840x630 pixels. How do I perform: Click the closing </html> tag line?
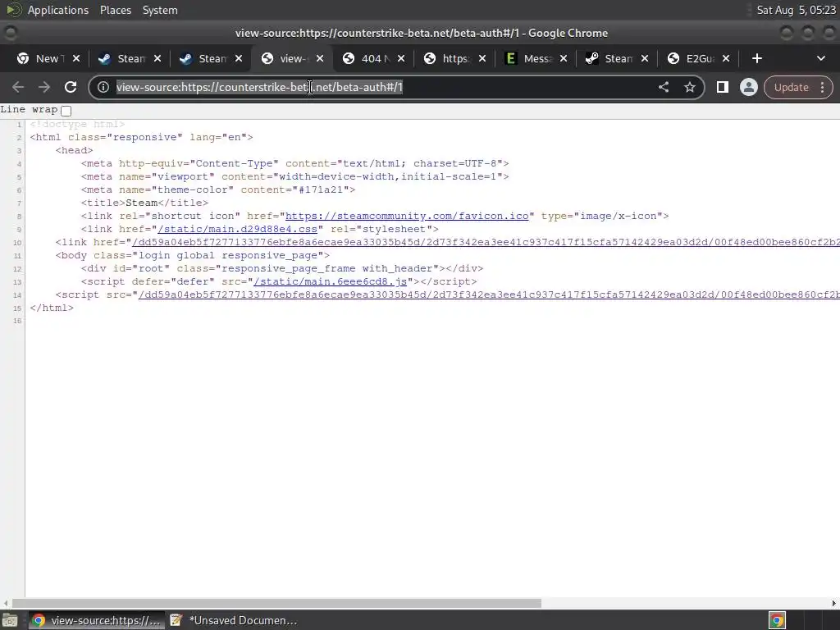[52, 308]
